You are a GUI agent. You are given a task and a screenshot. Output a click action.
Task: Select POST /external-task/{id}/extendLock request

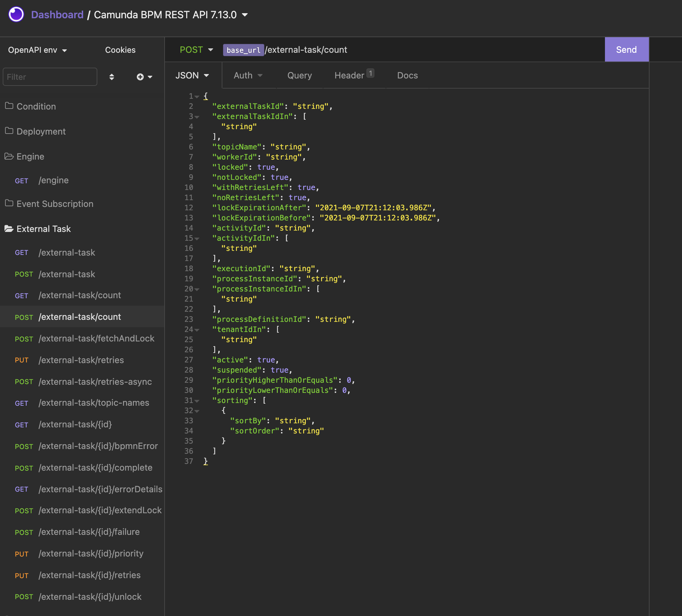[x=82, y=511]
